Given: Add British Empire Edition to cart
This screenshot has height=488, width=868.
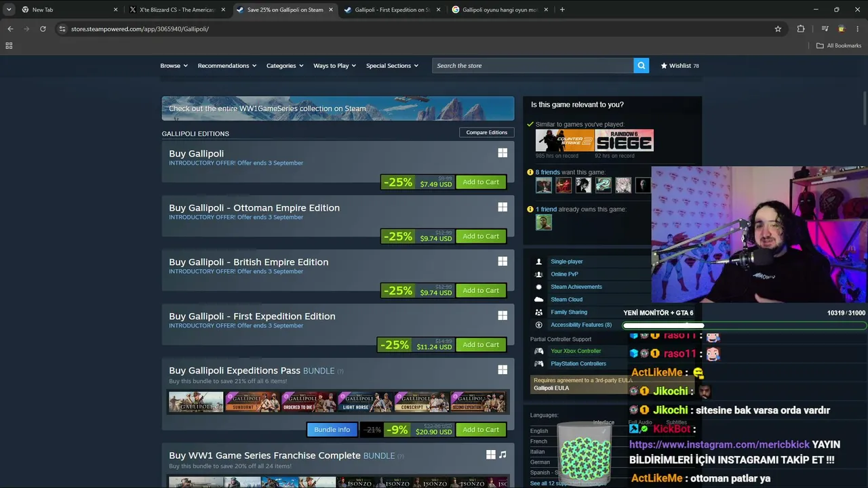Looking at the screenshot, I should [481, 290].
